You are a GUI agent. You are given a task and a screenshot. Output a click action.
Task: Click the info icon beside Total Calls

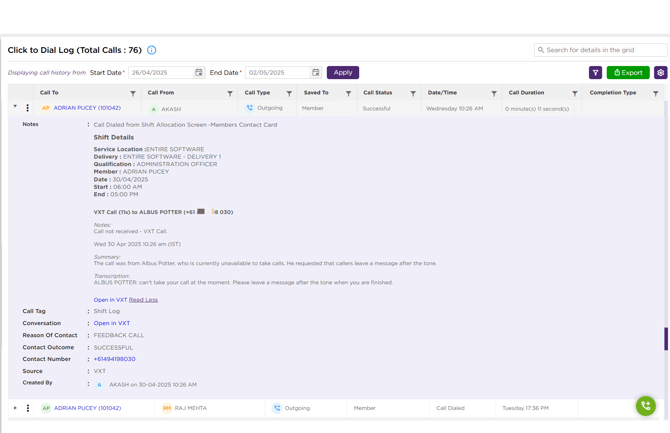point(152,50)
